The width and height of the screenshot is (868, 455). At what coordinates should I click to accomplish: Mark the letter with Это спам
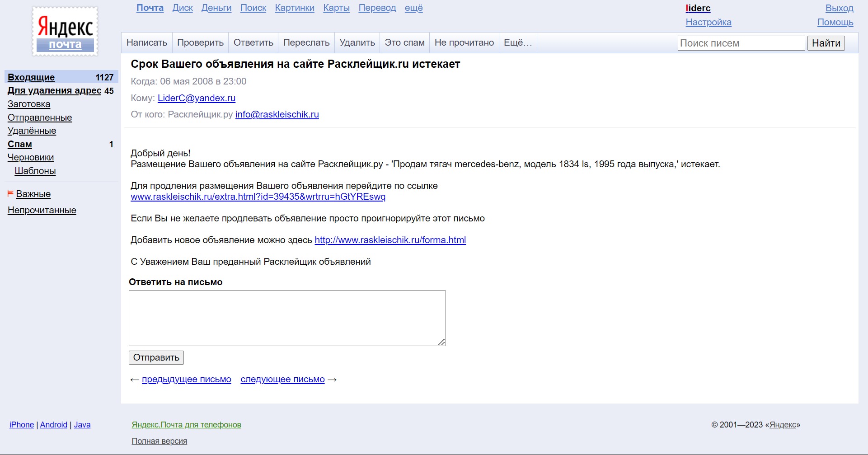click(x=405, y=42)
